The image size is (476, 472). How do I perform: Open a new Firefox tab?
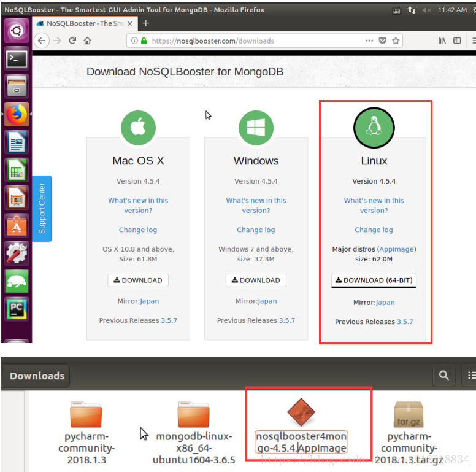[x=146, y=23]
